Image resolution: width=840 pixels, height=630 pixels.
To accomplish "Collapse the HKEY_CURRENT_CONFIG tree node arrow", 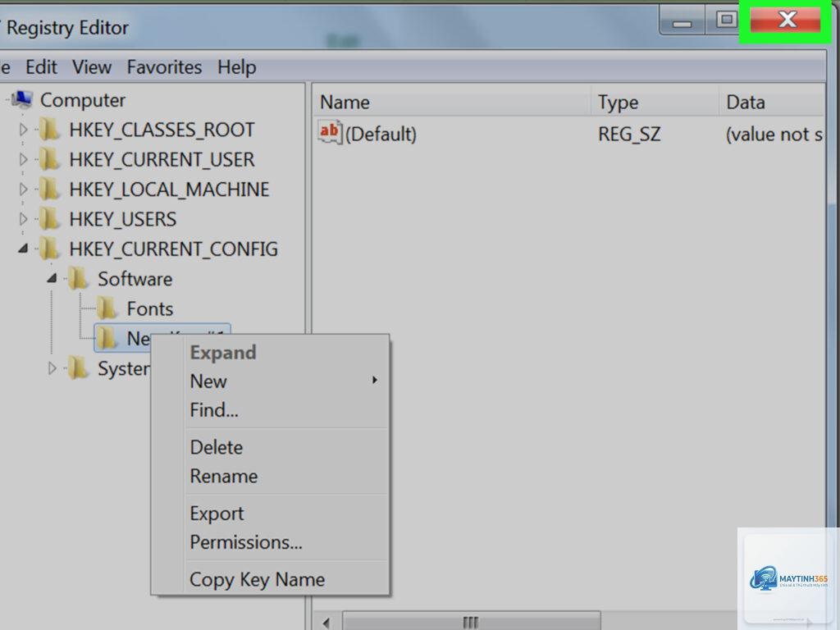I will pyautogui.click(x=23, y=249).
